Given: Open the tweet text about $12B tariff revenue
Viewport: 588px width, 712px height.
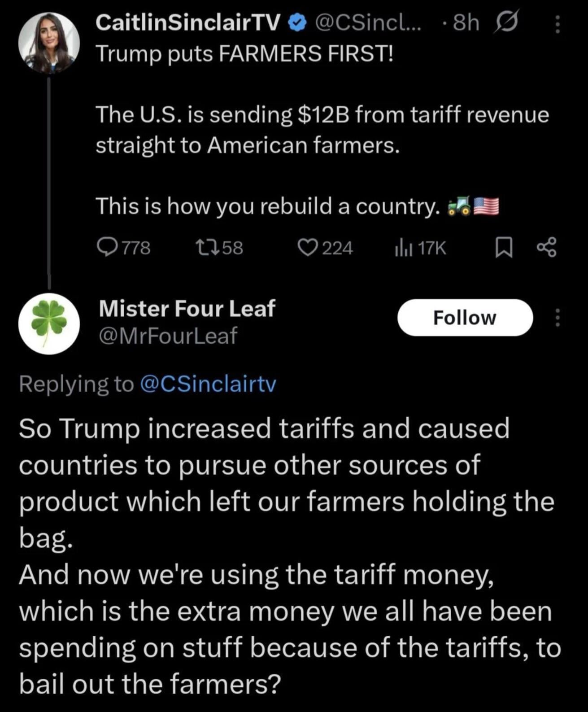Looking at the screenshot, I should tap(322, 130).
